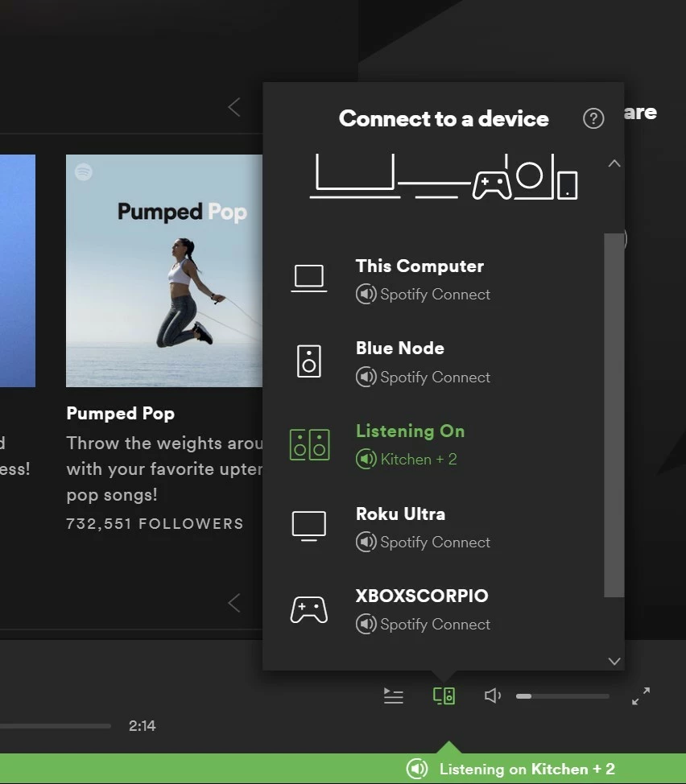Enter full screen mode
Image resolution: width=686 pixels, height=784 pixels.
(x=640, y=695)
